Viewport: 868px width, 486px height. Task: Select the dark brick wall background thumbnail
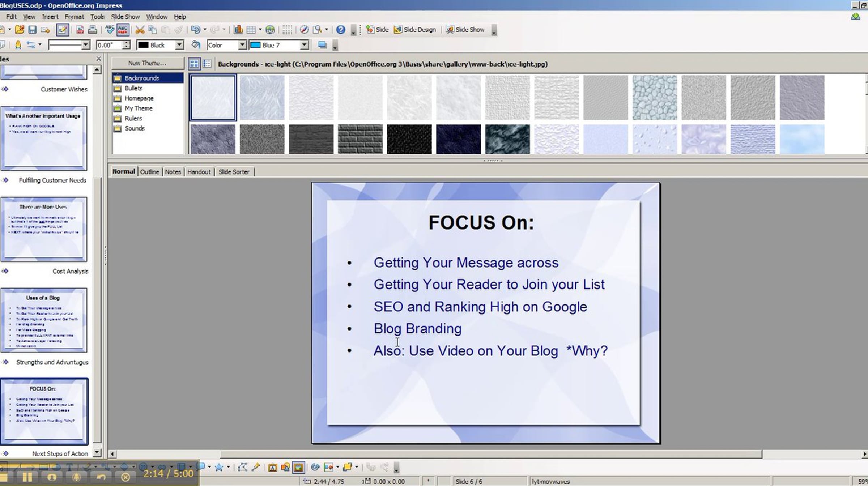[x=360, y=139]
